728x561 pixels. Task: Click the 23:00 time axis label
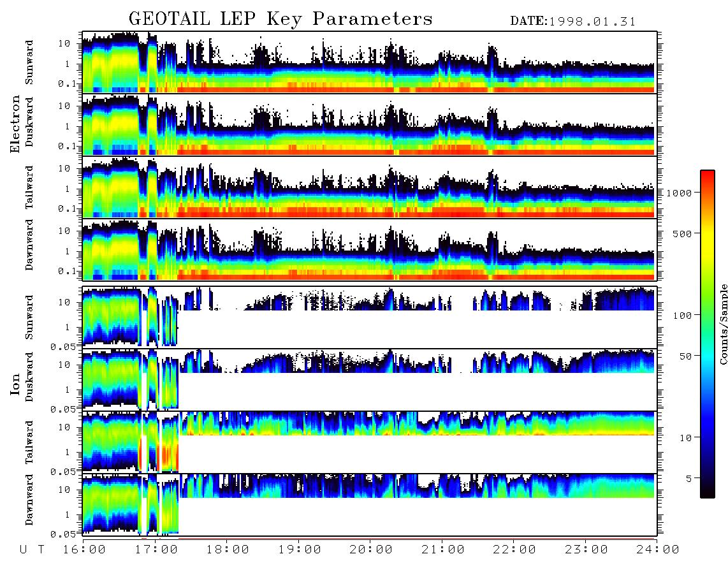click(586, 550)
